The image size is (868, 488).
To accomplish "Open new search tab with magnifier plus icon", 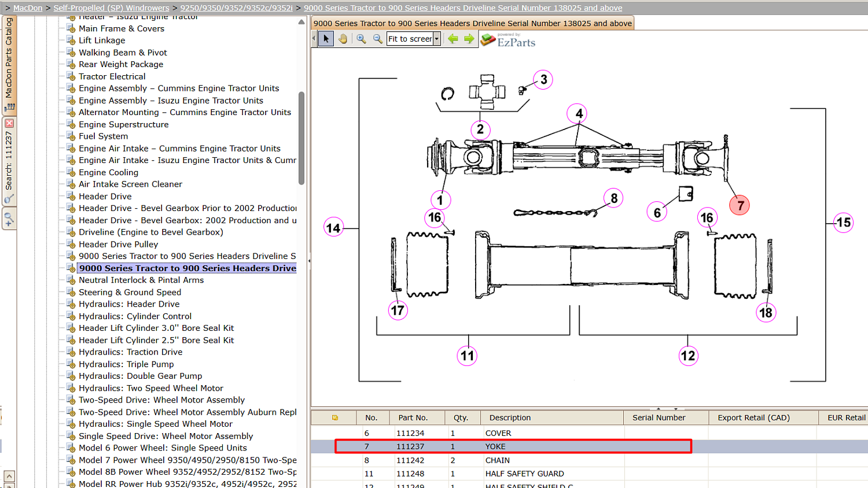I will click(9, 220).
